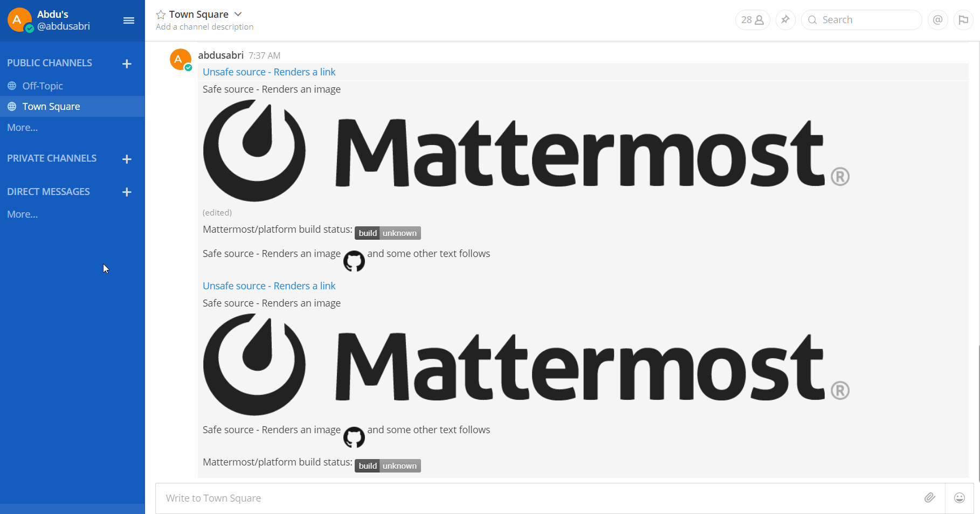Expand the Town Square channel dropdown
Image resolution: width=980 pixels, height=514 pixels.
pos(238,14)
